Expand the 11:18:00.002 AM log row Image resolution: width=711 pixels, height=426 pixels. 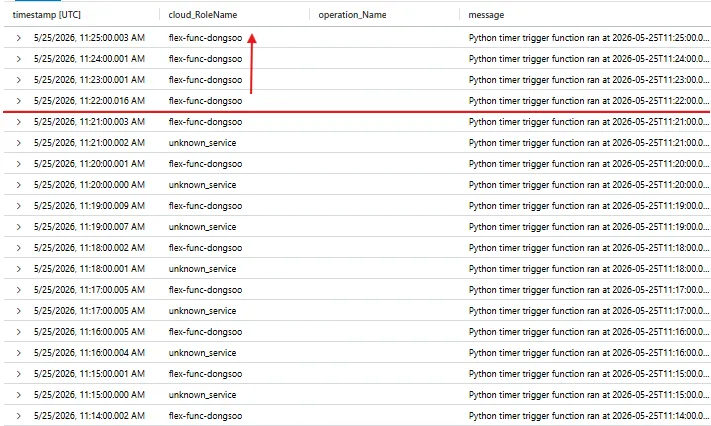click(x=19, y=248)
